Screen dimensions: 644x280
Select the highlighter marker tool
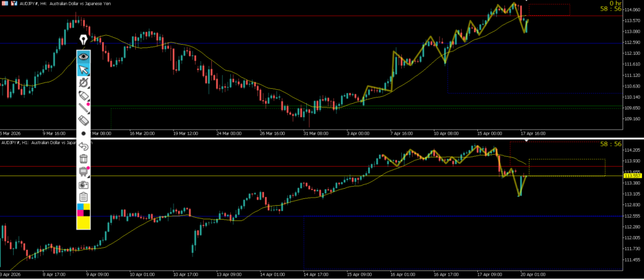click(84, 95)
